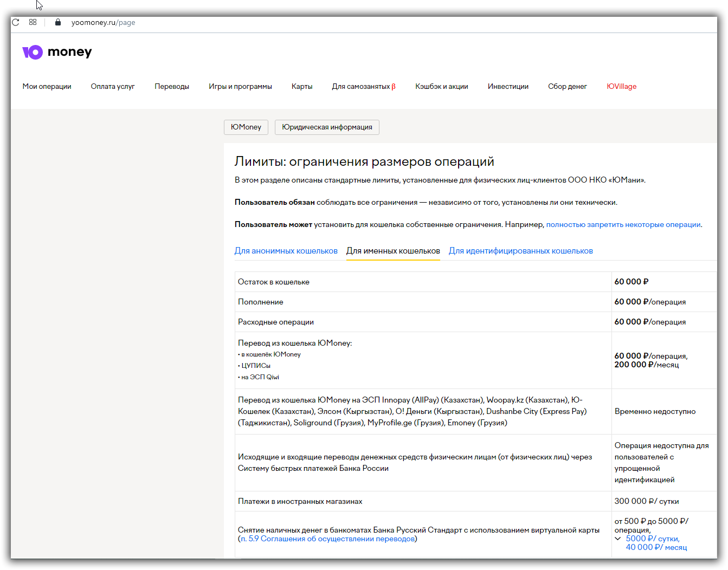The width and height of the screenshot is (728, 570).
Task: Open the red ЮVillage link
Action: coord(621,86)
